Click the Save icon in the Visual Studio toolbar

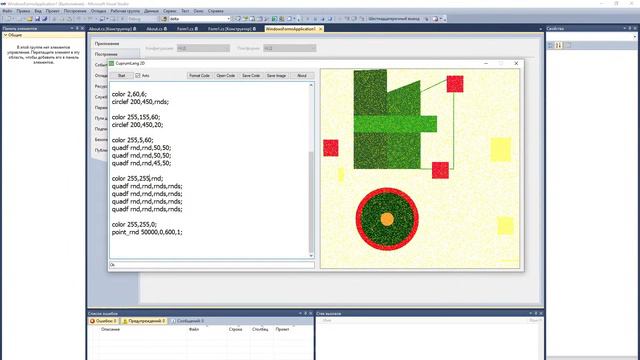coord(37,19)
